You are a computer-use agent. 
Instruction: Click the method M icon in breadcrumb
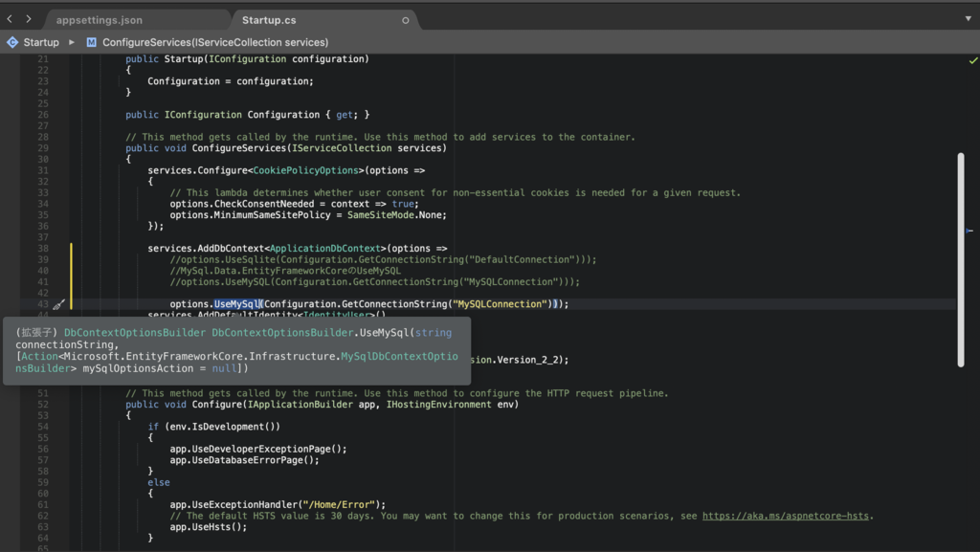[x=91, y=42]
